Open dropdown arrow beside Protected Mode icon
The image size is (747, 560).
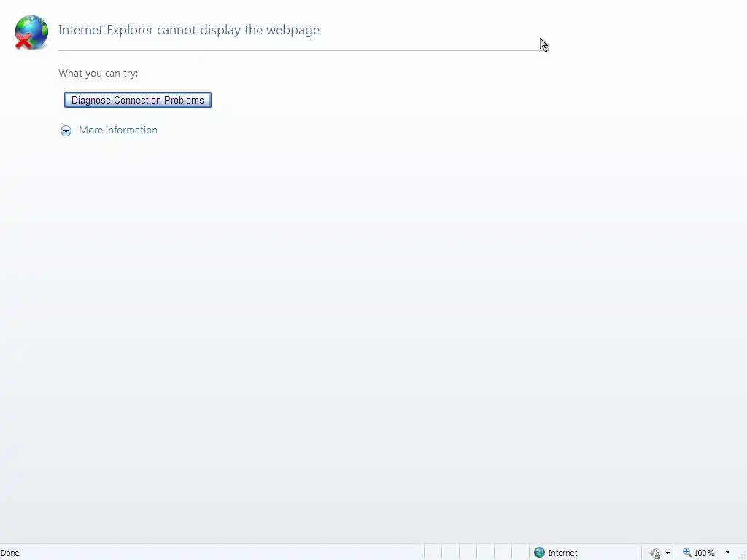[x=668, y=553]
